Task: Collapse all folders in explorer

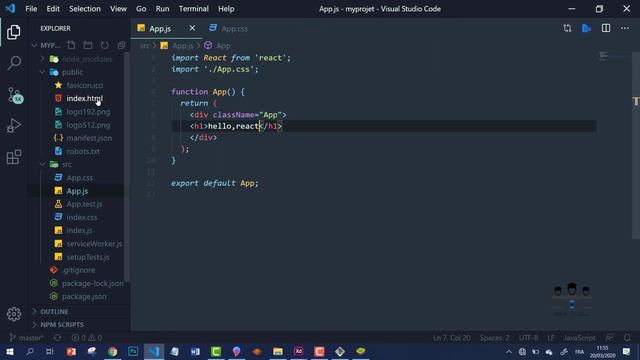Action: click(121, 45)
